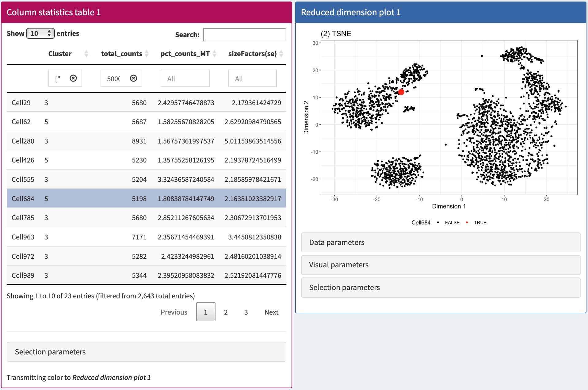The height and width of the screenshot is (390, 588).
Task: Expand Selection parameters under the table
Action: click(146, 352)
